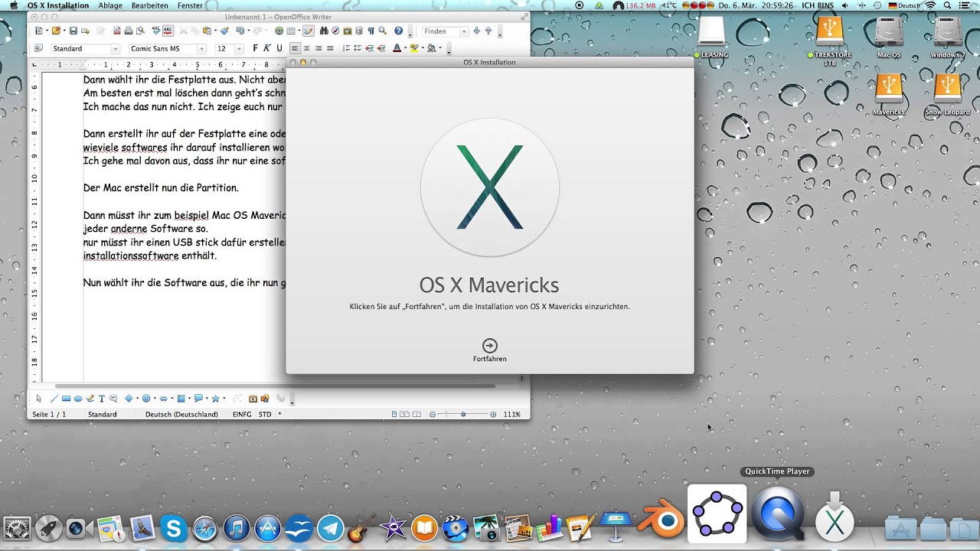This screenshot has width=980, height=551.
Task: Toggle AutoSpellcheck icon in Writer toolbar
Action: [168, 31]
